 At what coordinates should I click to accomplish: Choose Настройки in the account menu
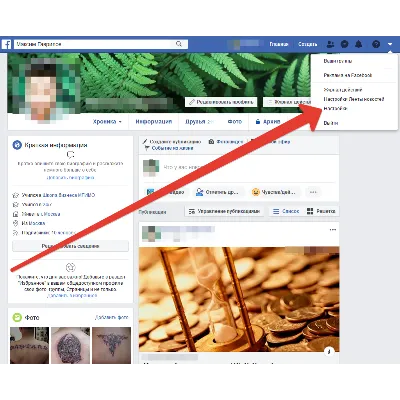335,108
